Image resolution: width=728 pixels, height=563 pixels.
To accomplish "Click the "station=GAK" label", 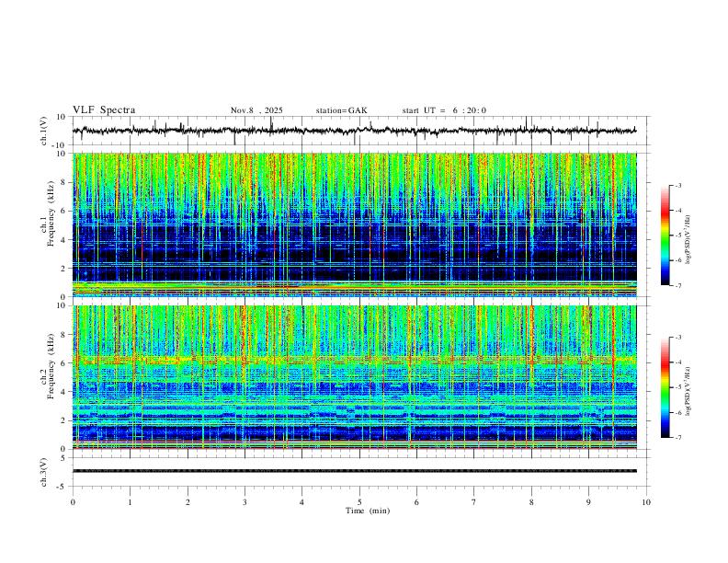I will (341, 110).
